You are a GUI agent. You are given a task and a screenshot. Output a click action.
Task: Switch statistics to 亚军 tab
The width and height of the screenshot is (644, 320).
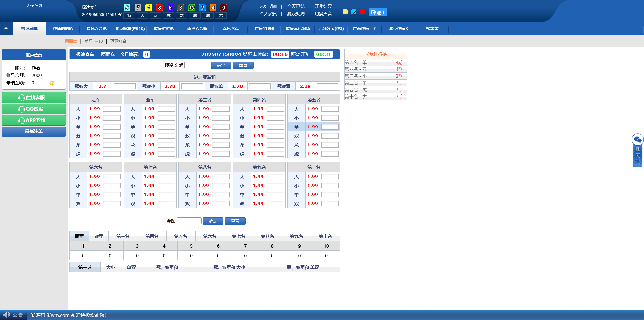pos(99,236)
